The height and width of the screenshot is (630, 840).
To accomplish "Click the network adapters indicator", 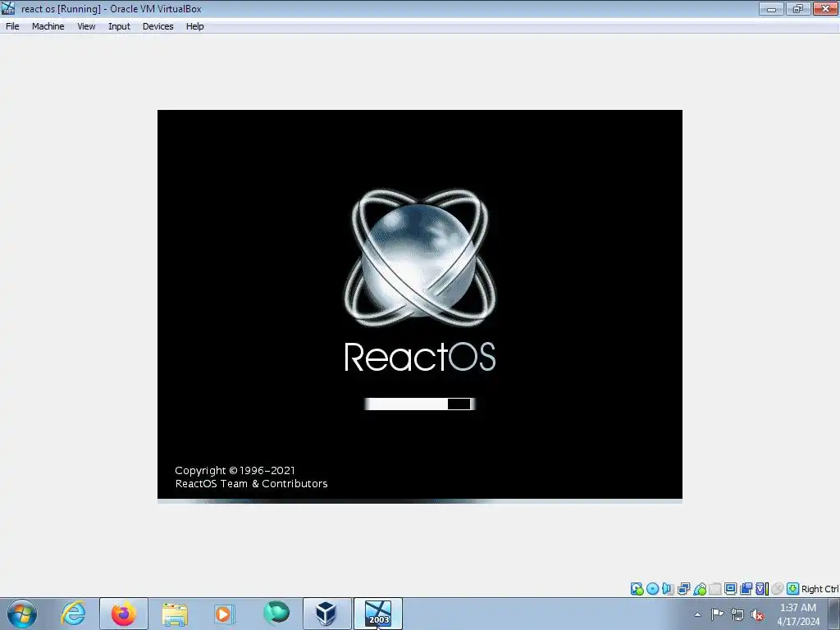I will click(683, 589).
